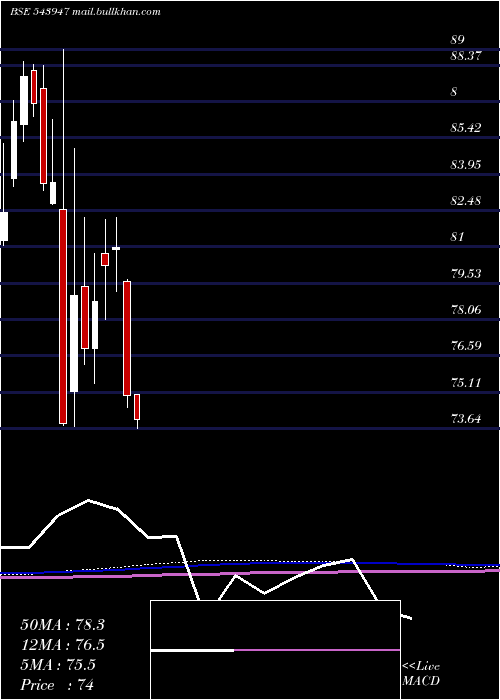
Task: Click the 85.42 price axis label
Action: (466, 129)
